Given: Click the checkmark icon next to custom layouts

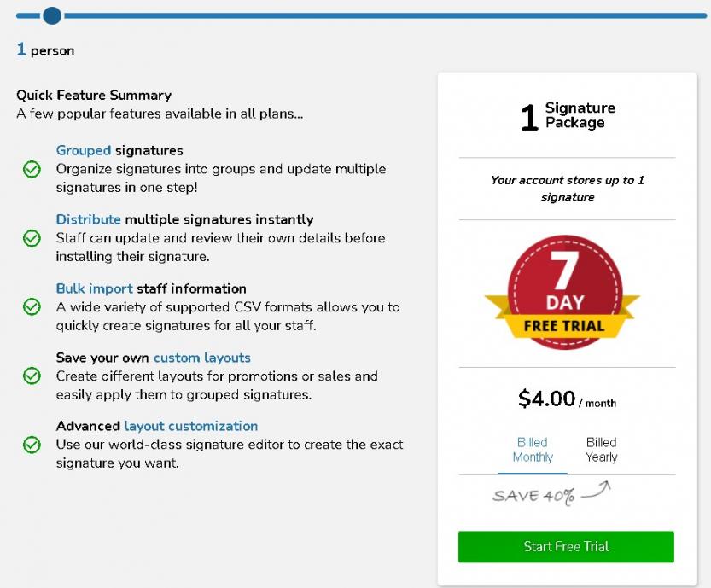Looking at the screenshot, I should [32, 376].
